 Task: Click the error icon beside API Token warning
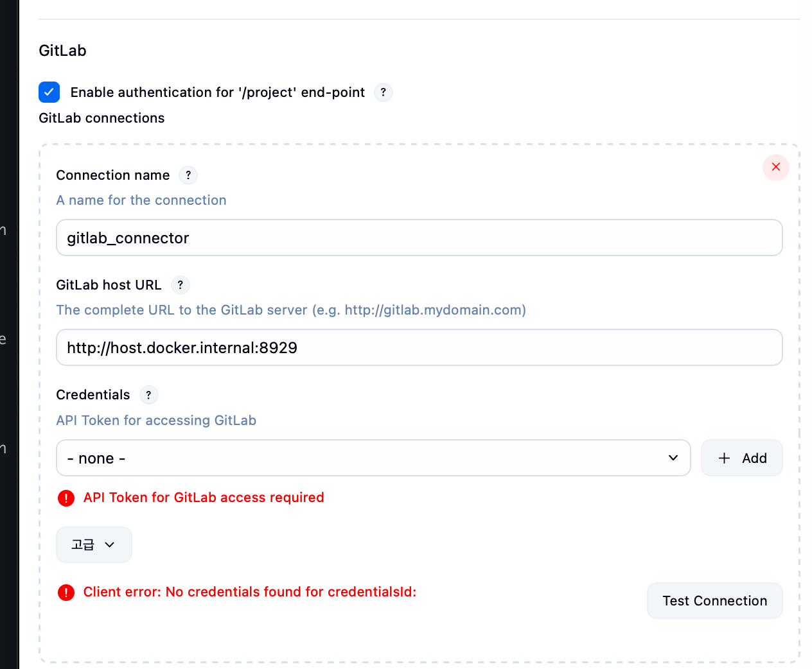click(66, 498)
